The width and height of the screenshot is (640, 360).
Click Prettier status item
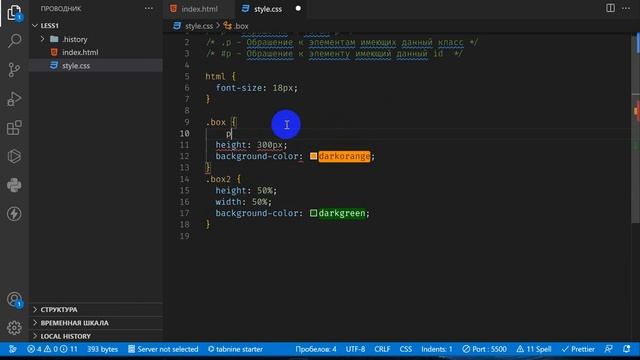[x=578, y=349]
